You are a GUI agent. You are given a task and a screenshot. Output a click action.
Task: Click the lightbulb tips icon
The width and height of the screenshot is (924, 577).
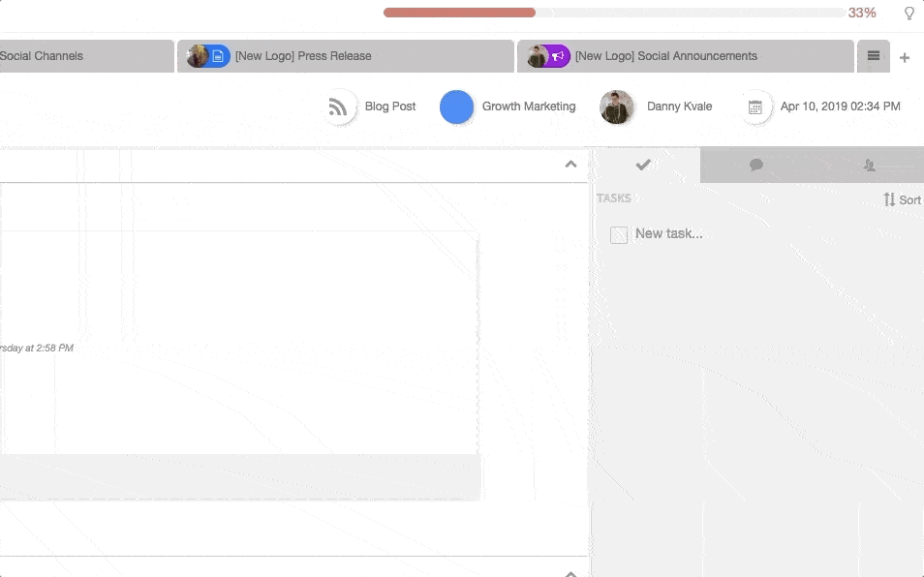909,13
